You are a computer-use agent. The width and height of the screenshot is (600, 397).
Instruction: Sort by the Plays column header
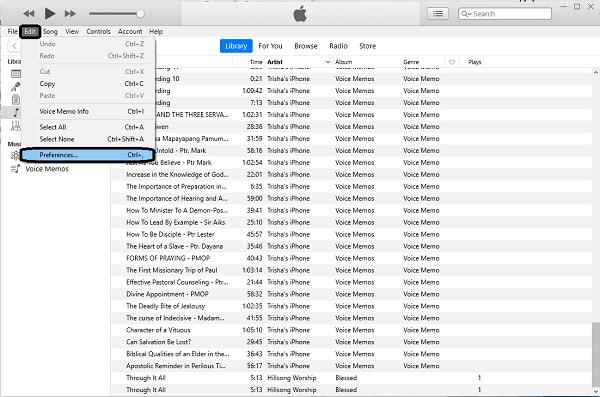pyautogui.click(x=474, y=62)
